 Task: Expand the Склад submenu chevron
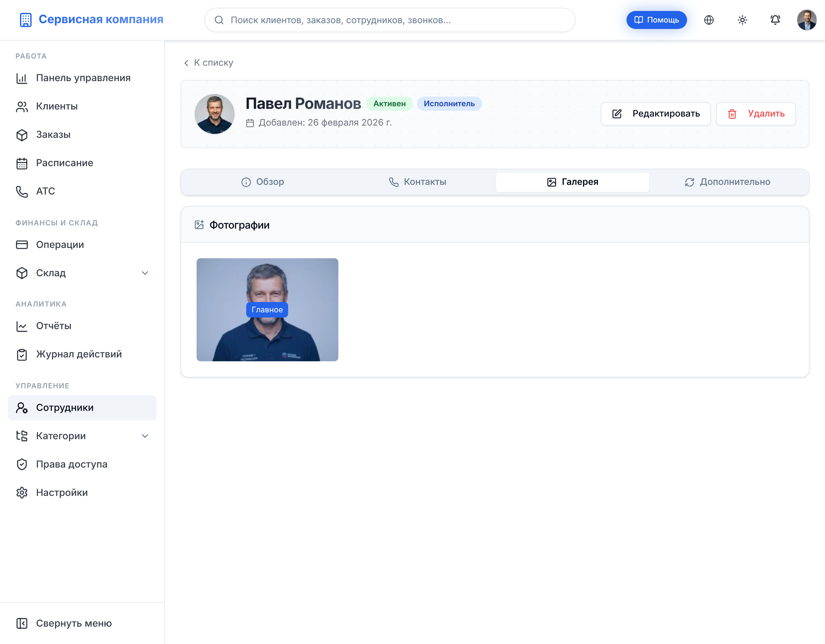click(x=145, y=273)
